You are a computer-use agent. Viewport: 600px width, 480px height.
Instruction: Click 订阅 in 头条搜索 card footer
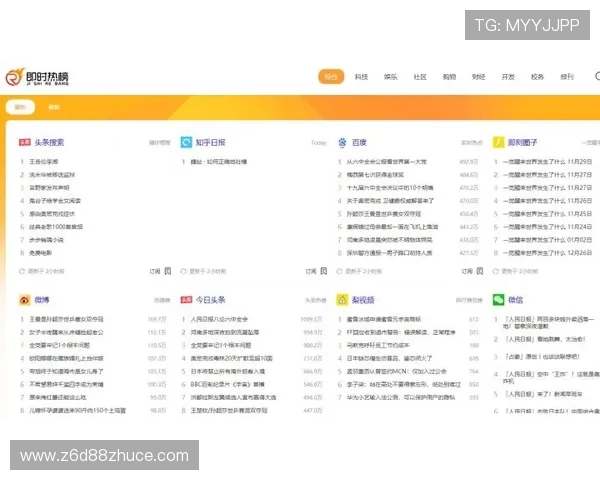tap(155, 271)
